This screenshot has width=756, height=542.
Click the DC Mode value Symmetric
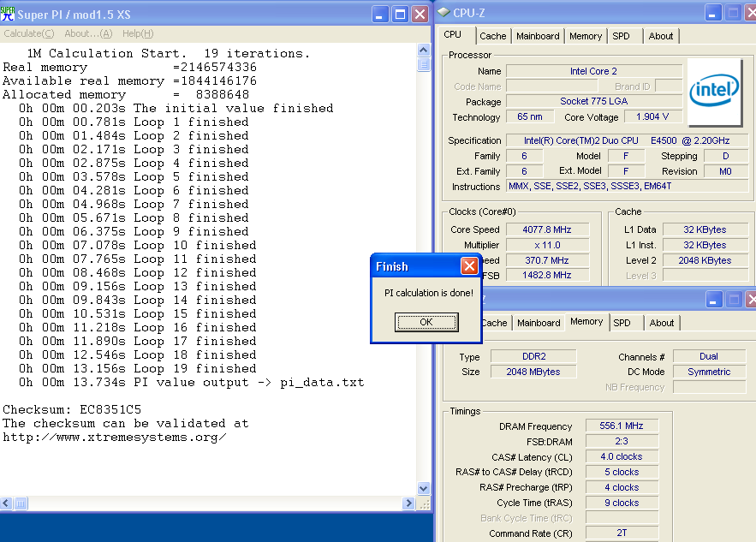pos(709,372)
